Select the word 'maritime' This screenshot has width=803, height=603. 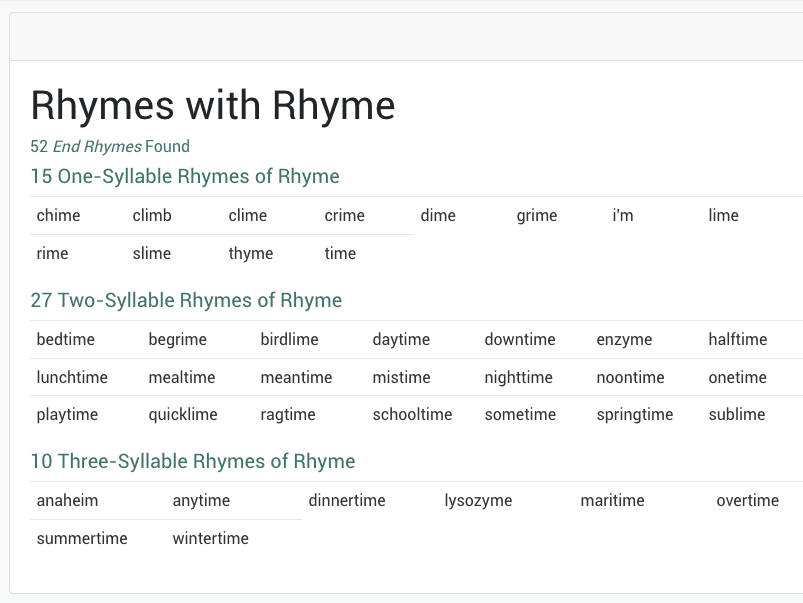[612, 500]
